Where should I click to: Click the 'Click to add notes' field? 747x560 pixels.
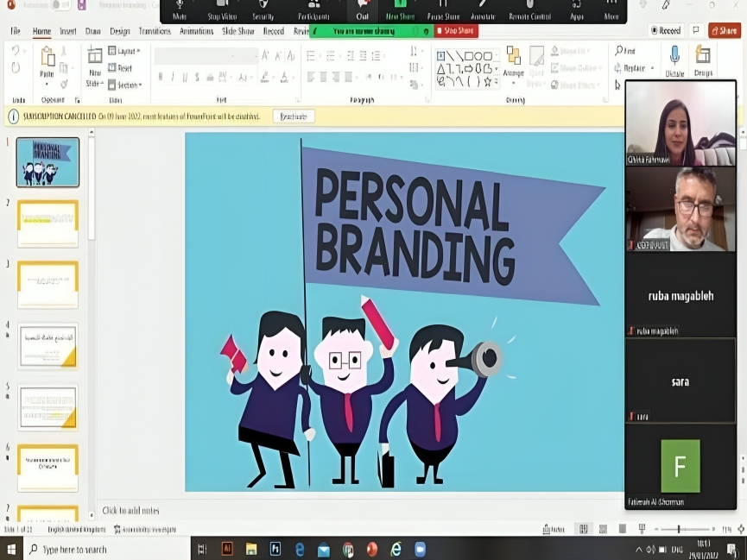[x=130, y=511]
